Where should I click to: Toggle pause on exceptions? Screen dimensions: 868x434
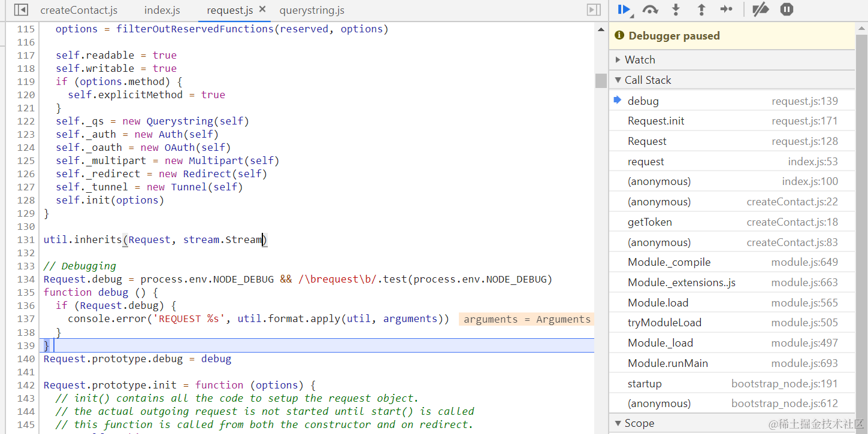coord(787,10)
